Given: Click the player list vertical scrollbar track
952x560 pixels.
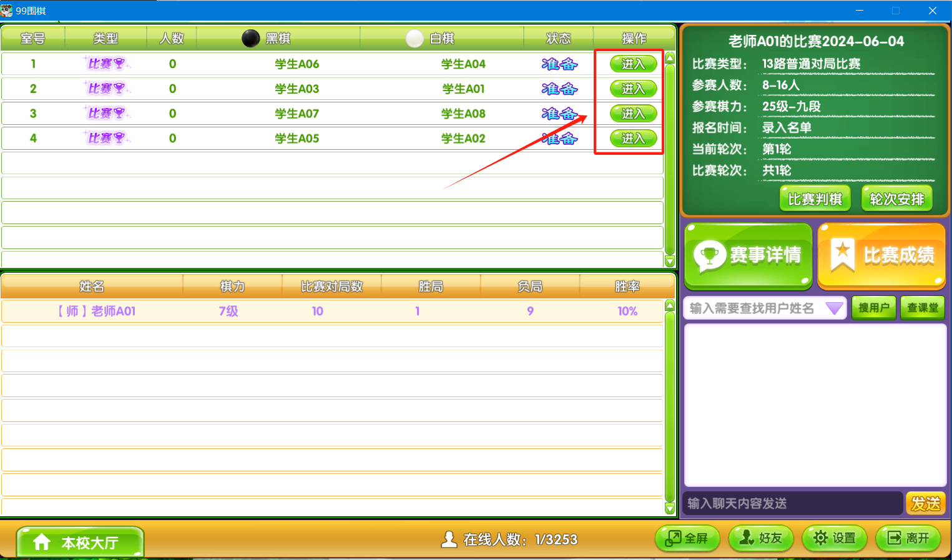Looking at the screenshot, I should pyautogui.click(x=670, y=407).
